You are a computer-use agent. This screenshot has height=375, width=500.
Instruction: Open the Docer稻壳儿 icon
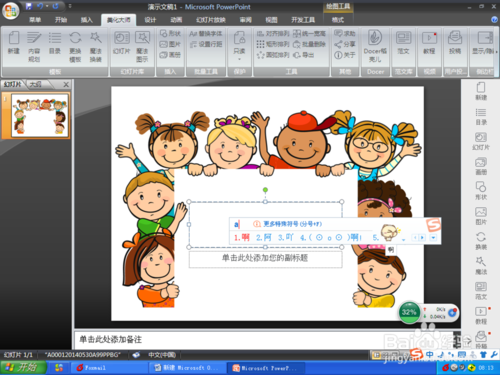pyautogui.click(x=375, y=46)
